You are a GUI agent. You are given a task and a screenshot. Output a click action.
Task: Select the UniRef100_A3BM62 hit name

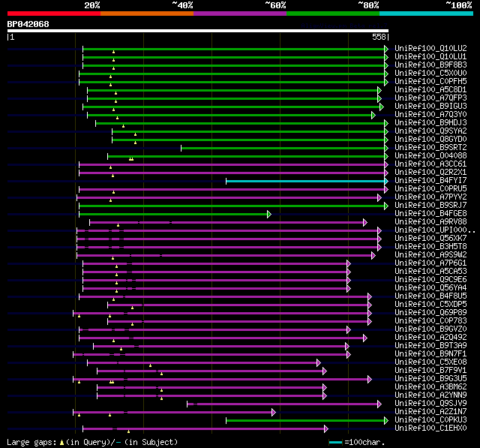point(430,387)
